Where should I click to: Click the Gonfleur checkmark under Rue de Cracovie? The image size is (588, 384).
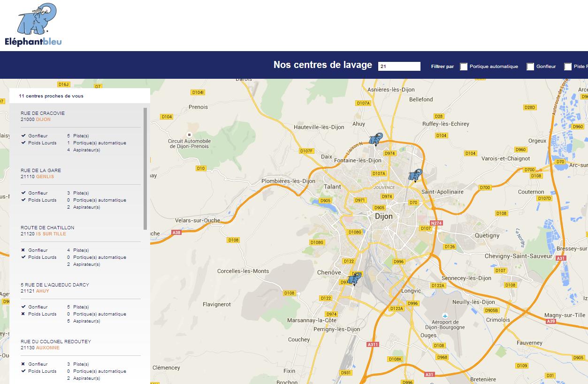(23, 136)
